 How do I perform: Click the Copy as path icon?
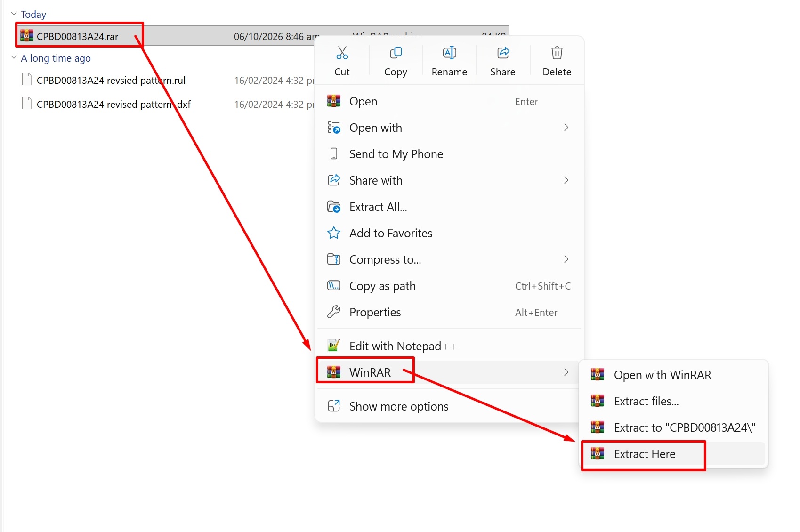pos(334,286)
